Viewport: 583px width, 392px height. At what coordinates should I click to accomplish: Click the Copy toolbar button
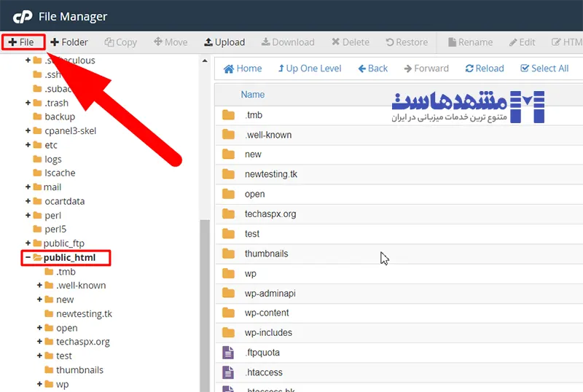click(121, 42)
